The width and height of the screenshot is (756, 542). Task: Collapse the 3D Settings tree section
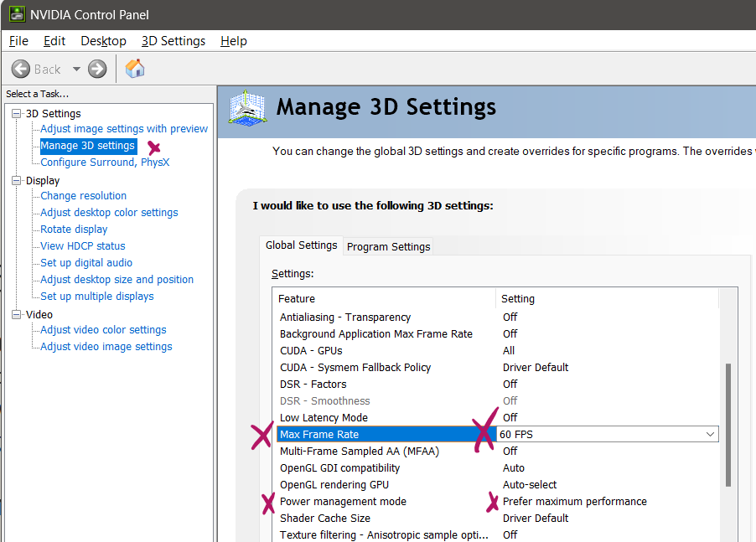click(15, 112)
